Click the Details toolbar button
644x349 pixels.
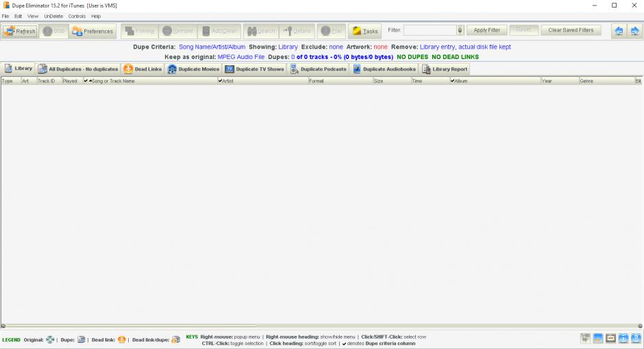pos(297,32)
